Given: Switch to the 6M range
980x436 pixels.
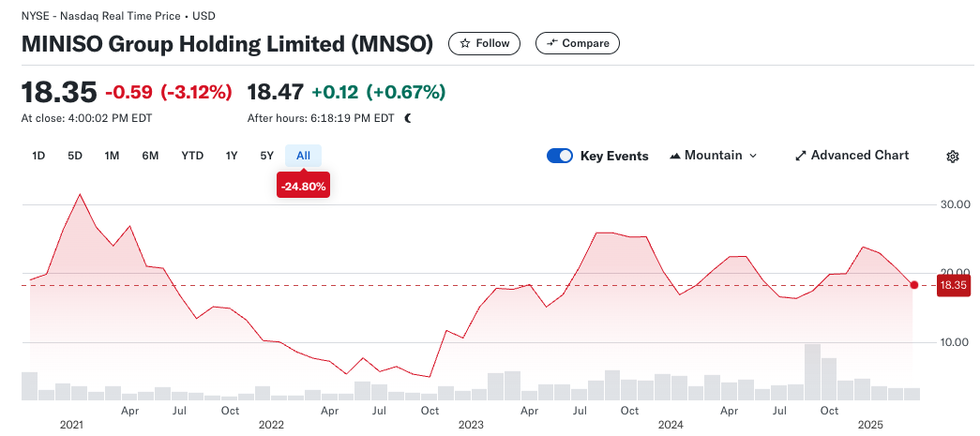Looking at the screenshot, I should point(150,156).
